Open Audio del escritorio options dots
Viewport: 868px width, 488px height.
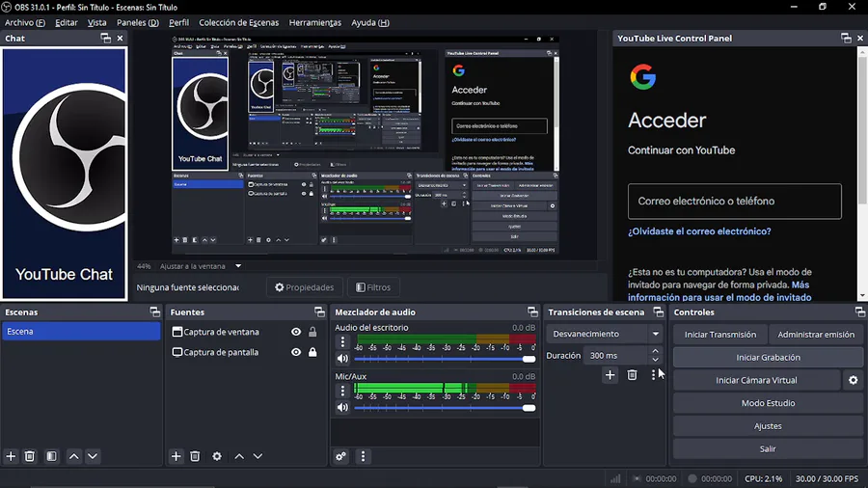click(342, 342)
